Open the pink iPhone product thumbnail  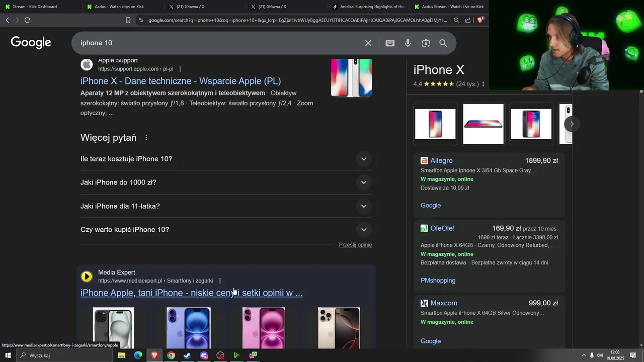pyautogui.click(x=264, y=328)
